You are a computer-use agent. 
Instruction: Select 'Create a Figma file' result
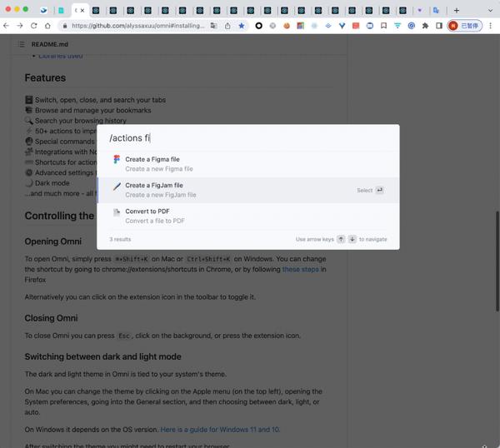(x=248, y=164)
